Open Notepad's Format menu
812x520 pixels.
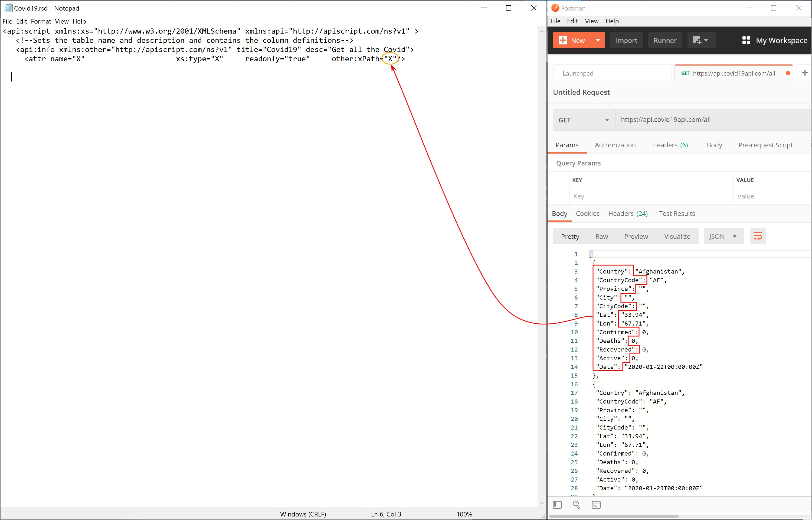(x=41, y=21)
